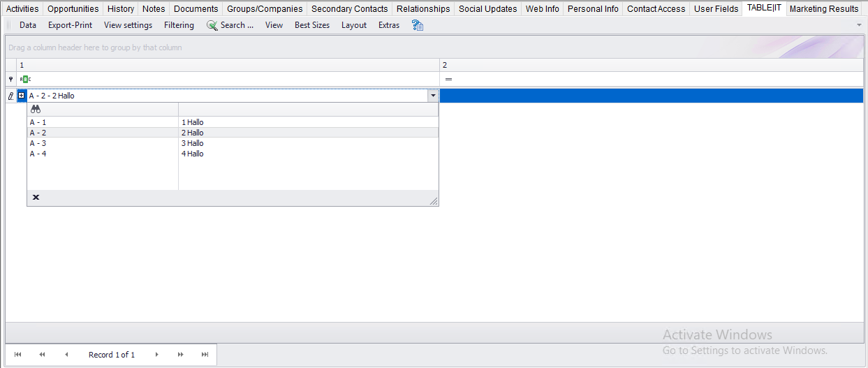This screenshot has width=868, height=368.
Task: Go to the next page of records
Action: [x=181, y=355]
